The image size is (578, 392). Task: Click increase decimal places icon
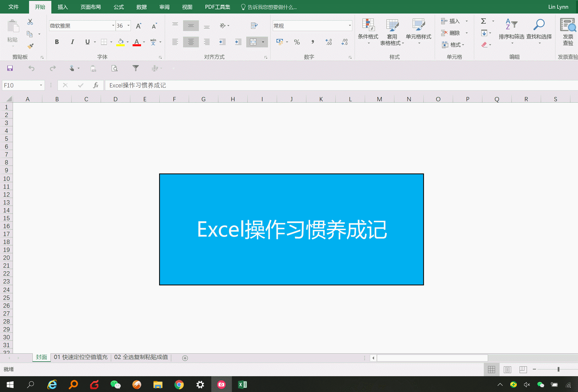[329, 42]
